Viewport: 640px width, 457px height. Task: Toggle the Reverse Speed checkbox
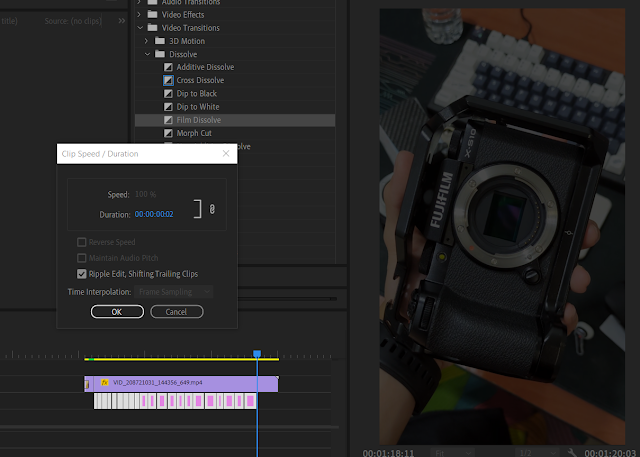click(x=82, y=242)
